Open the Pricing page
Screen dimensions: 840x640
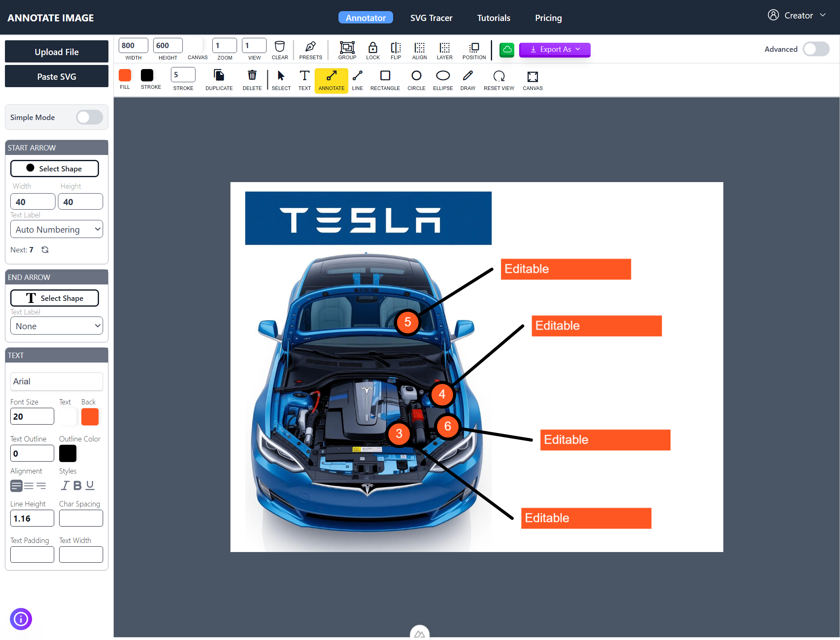(548, 18)
